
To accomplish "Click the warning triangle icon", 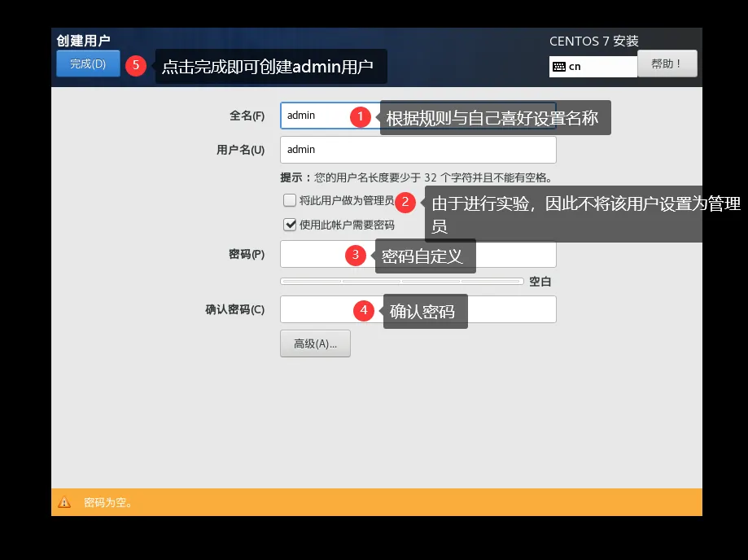I will coord(64,502).
